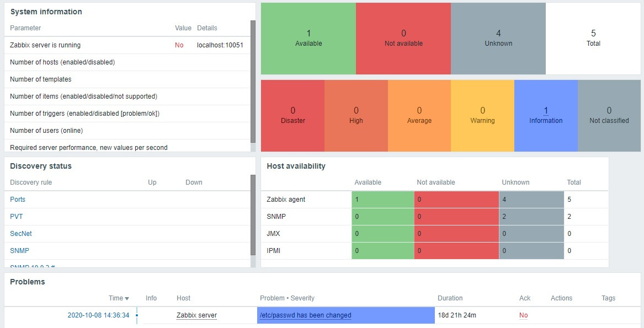Click the gray Unknown hosts tile

click(498, 39)
